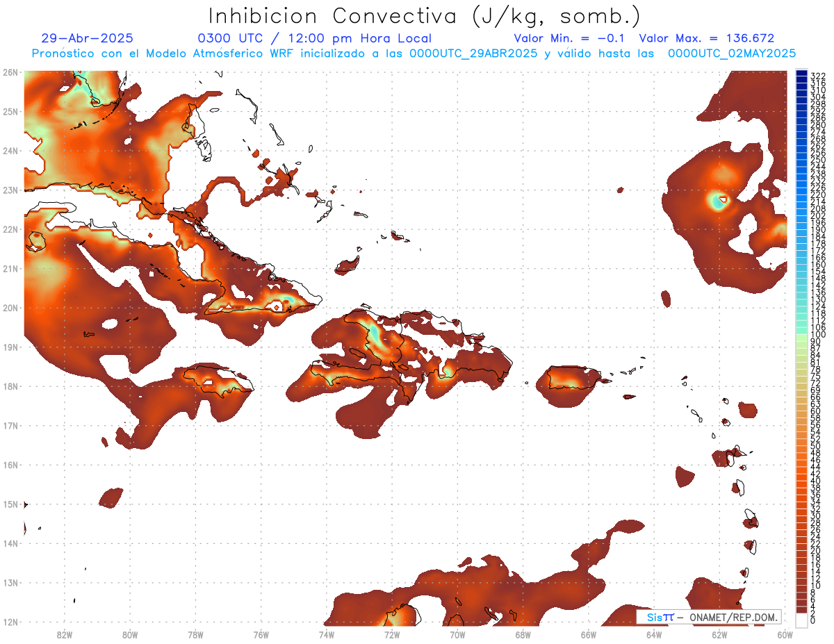
Task: Click the '64W' longitude label
Action: 654,634
